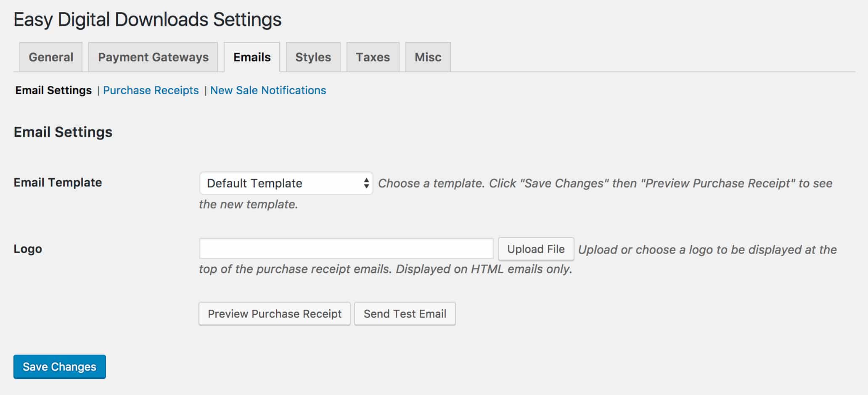The height and width of the screenshot is (395, 868).
Task: Click Preview Purchase Receipt button
Action: [x=275, y=314]
